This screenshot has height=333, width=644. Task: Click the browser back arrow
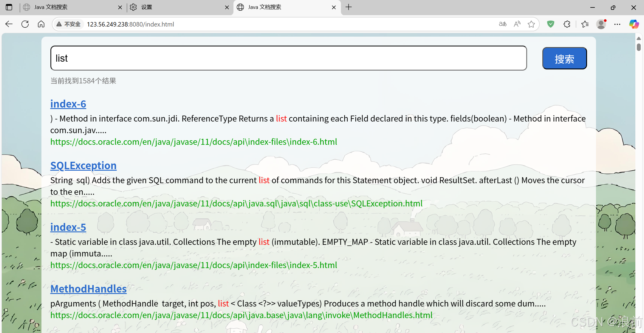9,24
